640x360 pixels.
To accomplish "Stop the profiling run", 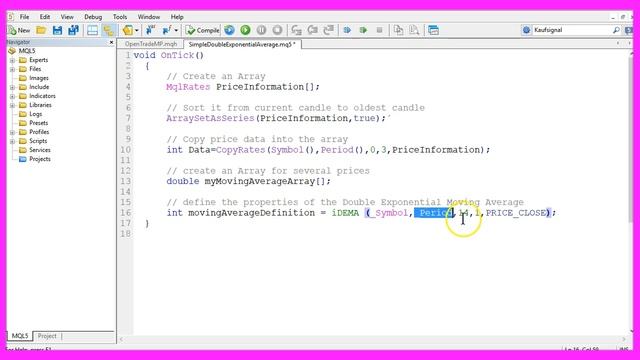I will click(x=379, y=30).
